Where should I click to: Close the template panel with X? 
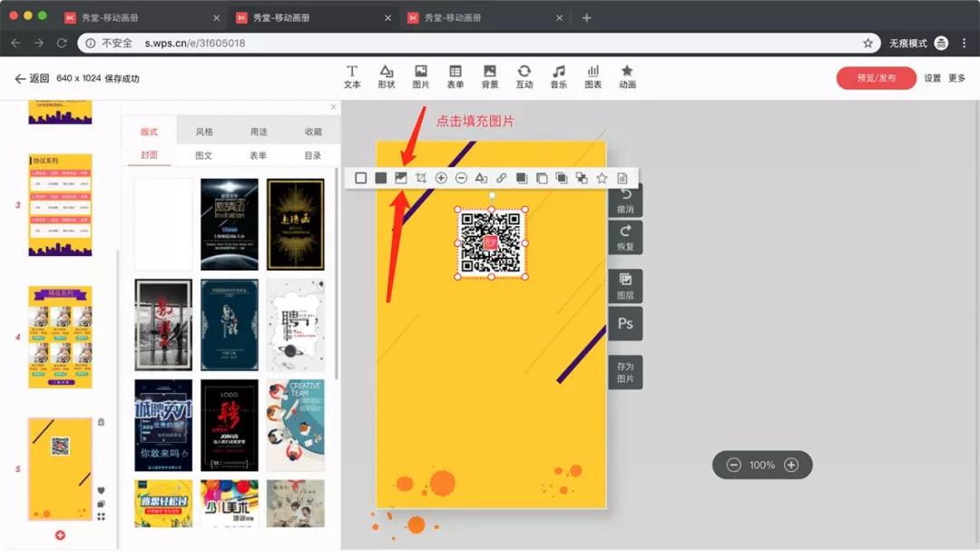(x=333, y=107)
